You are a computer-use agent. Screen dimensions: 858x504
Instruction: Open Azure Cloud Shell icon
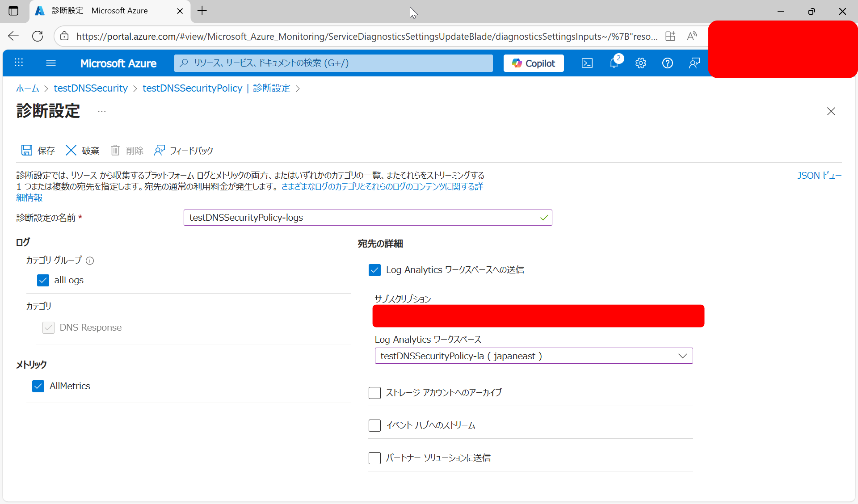pos(587,63)
